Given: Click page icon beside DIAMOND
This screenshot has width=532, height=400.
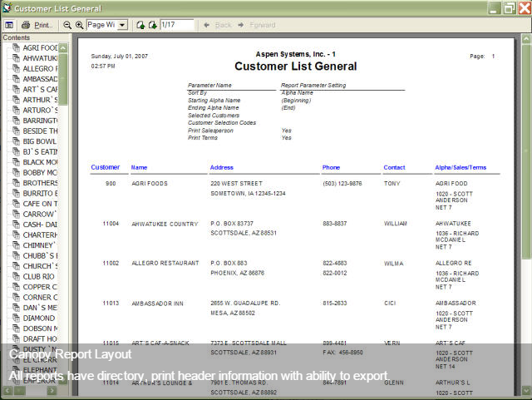Looking at the screenshot, I should 16,318.
